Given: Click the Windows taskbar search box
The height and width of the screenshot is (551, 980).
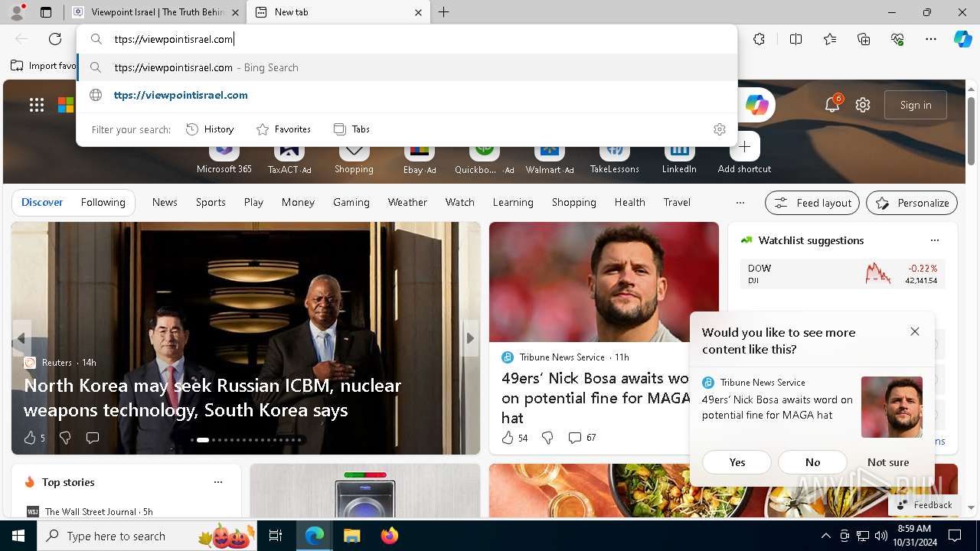Looking at the screenshot, I should pos(147,536).
